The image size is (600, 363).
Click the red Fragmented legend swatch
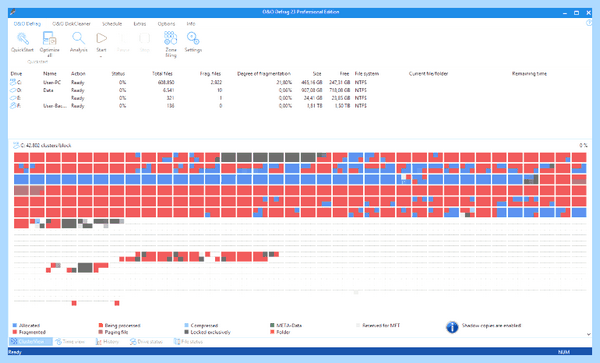coord(15,332)
